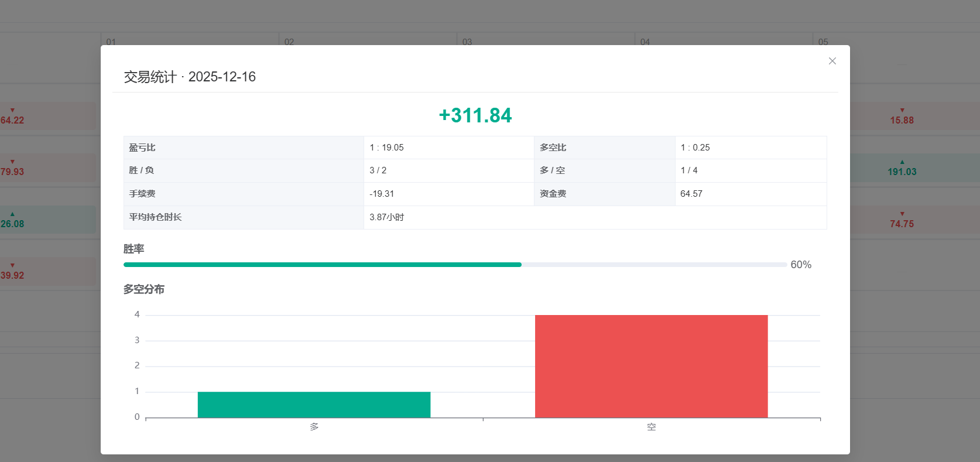Click the 多空比 value 1 : 0.25
Viewport: 980px width, 462px height.
coord(695,148)
